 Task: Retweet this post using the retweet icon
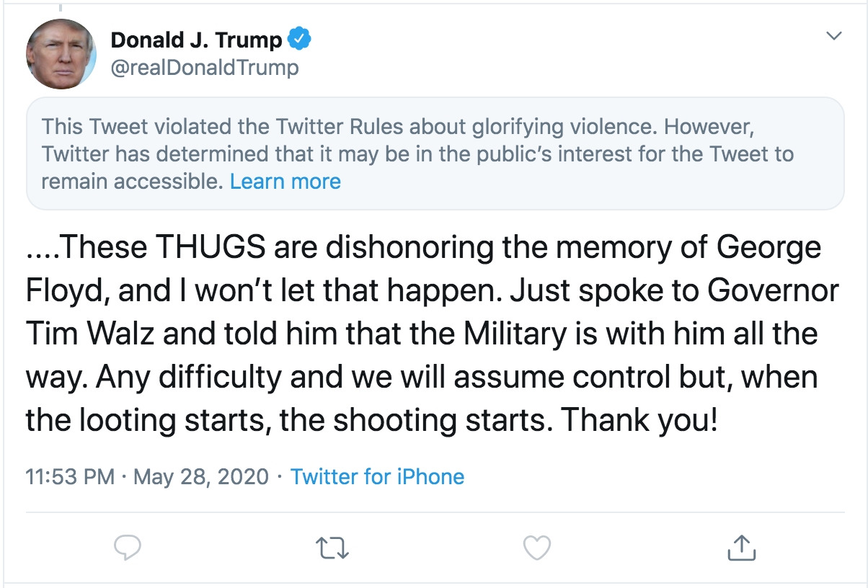pos(333,548)
